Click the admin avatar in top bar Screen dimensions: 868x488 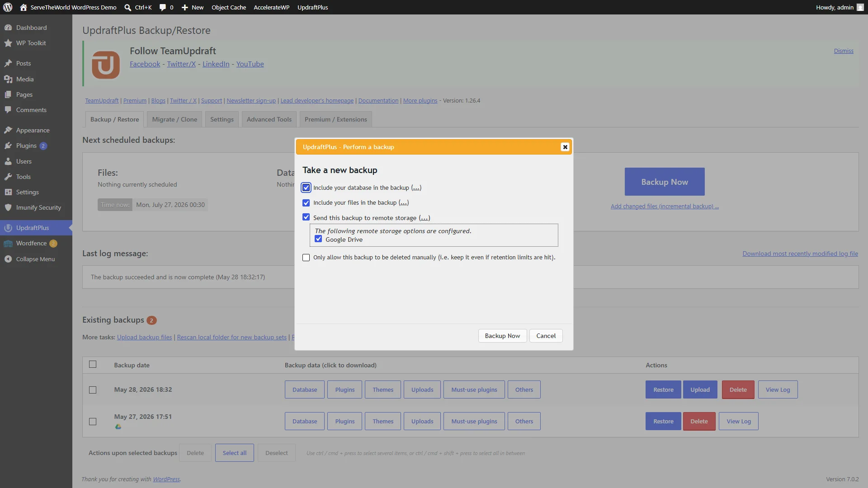pos(860,7)
